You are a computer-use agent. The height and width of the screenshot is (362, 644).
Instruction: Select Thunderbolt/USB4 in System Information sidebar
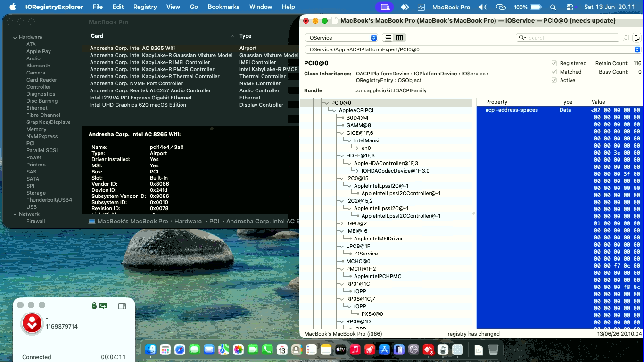pos(49,200)
